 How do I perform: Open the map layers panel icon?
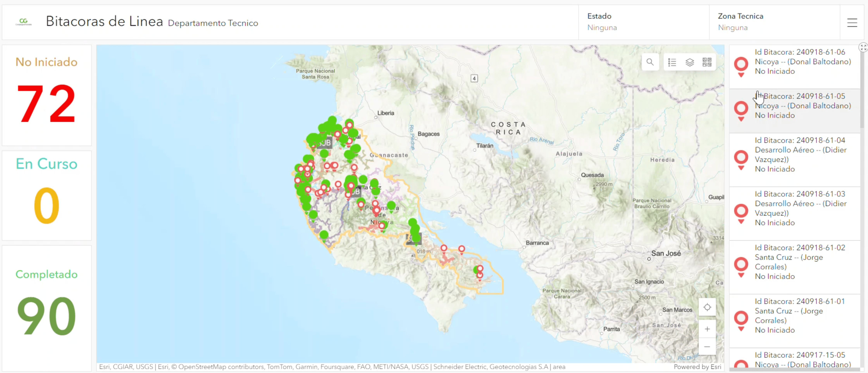click(x=689, y=62)
